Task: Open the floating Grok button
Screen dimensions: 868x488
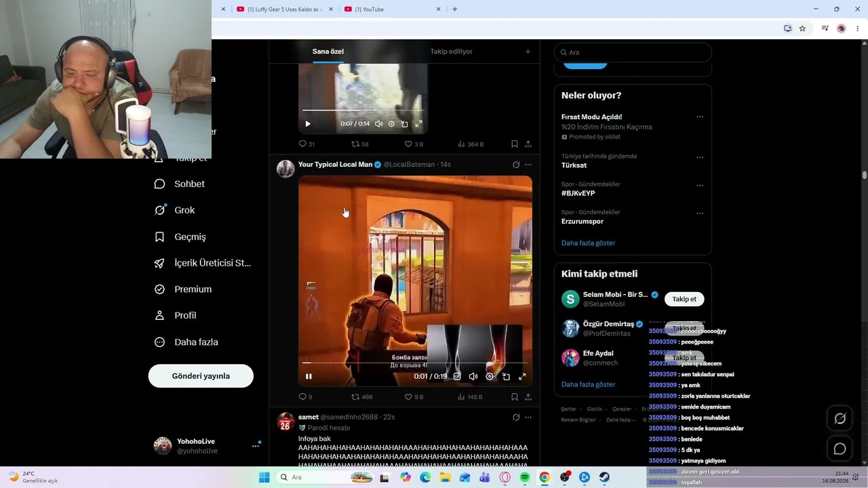Action: (840, 419)
